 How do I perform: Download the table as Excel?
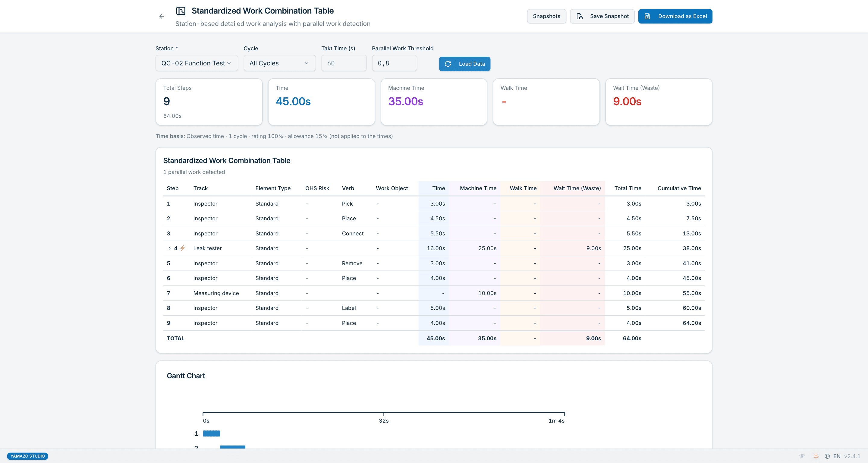[x=675, y=16]
